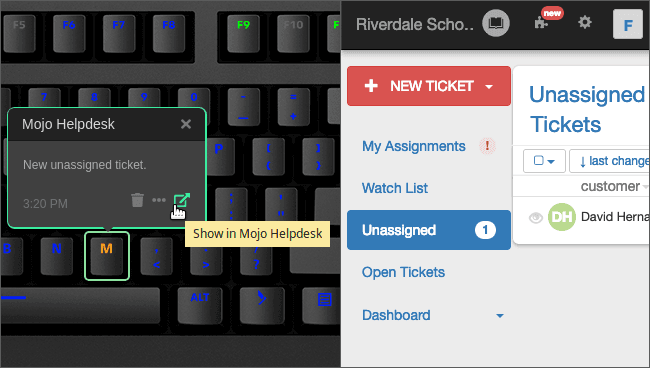Viewport: 650px width, 368px height.
Task: Open the last change sort dropdown
Action: [x=609, y=161]
